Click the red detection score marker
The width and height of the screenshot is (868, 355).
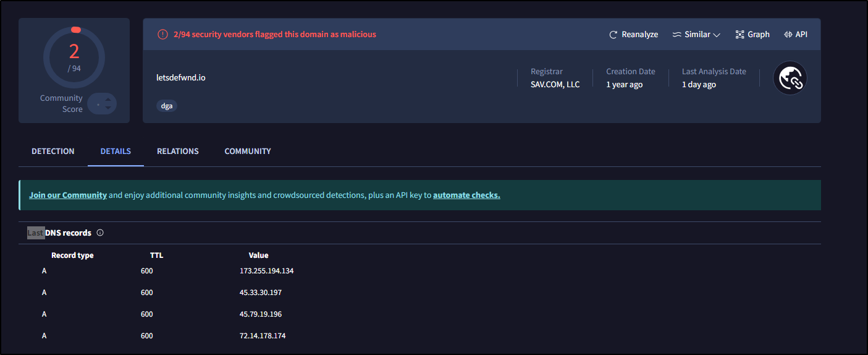pyautogui.click(x=76, y=30)
